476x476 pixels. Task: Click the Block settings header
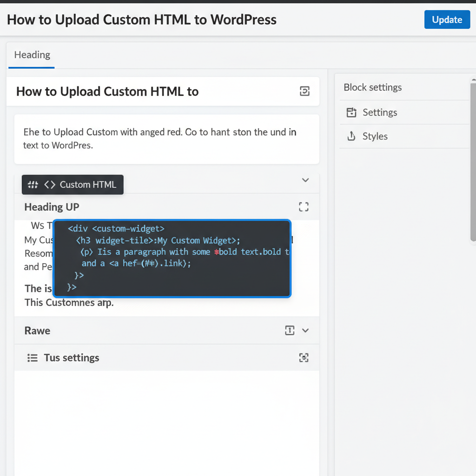tap(372, 87)
